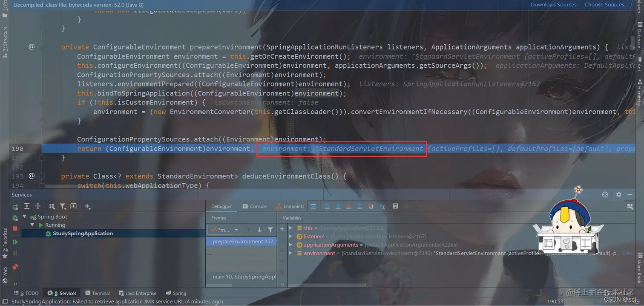Click the Pause Program icon
Image resolution: width=644 pixels, height=306 pixels.
(x=15, y=253)
